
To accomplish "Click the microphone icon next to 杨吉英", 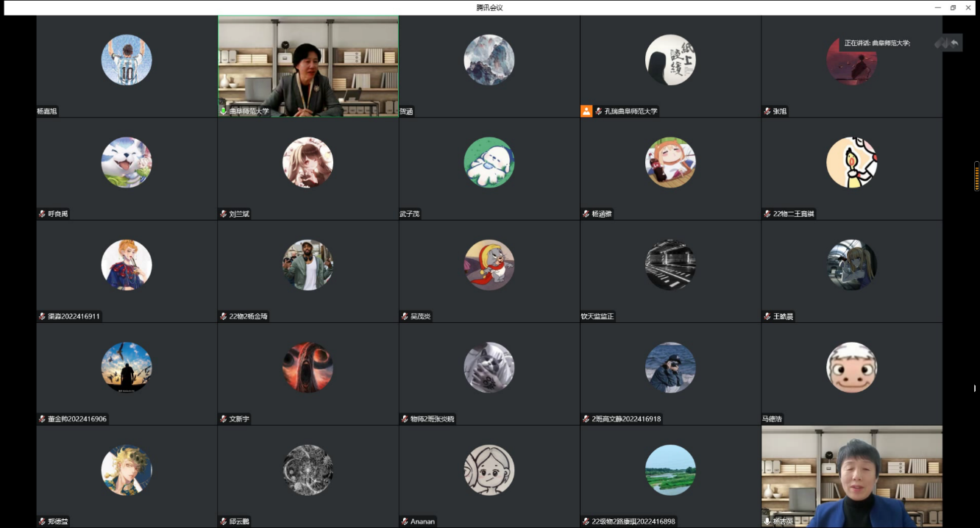I will (767, 521).
